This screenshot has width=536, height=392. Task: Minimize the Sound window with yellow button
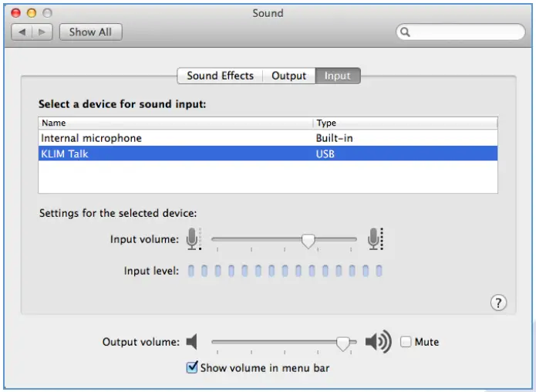32,13
